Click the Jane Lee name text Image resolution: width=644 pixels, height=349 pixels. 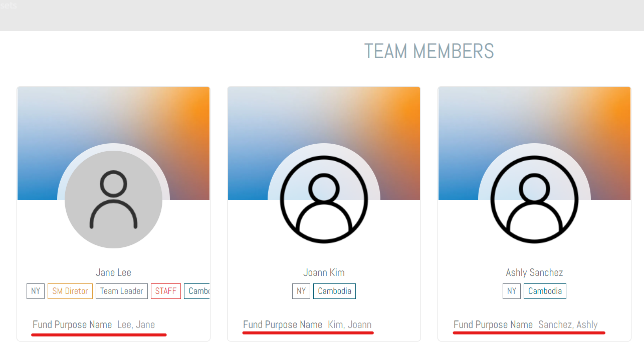pyautogui.click(x=113, y=273)
